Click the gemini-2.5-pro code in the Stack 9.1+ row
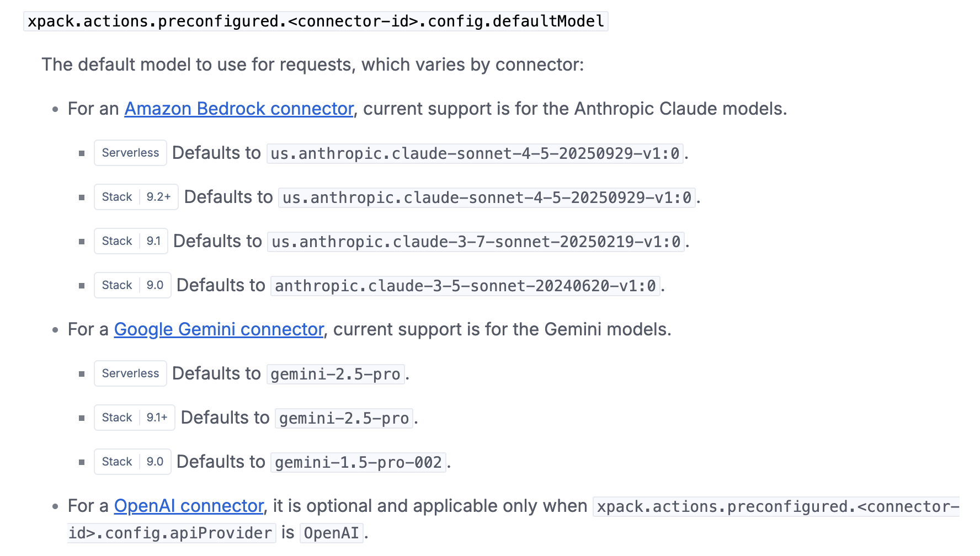This screenshot has height=556, width=980. (x=344, y=418)
